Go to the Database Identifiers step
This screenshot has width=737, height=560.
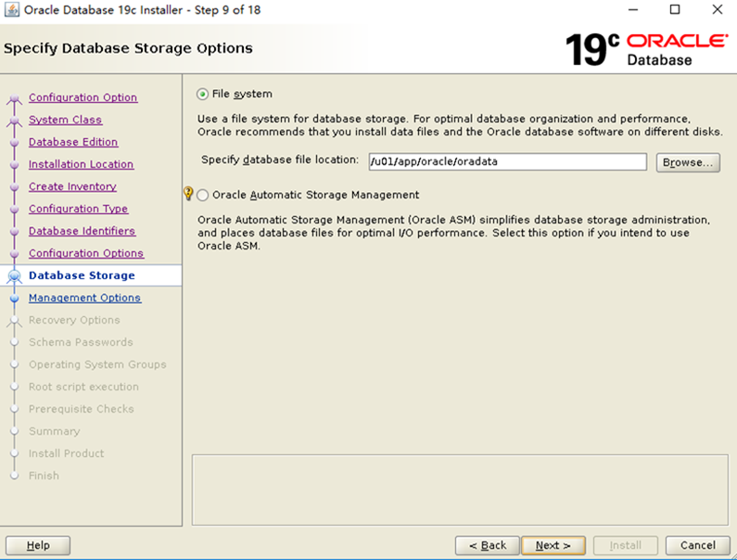tap(82, 231)
